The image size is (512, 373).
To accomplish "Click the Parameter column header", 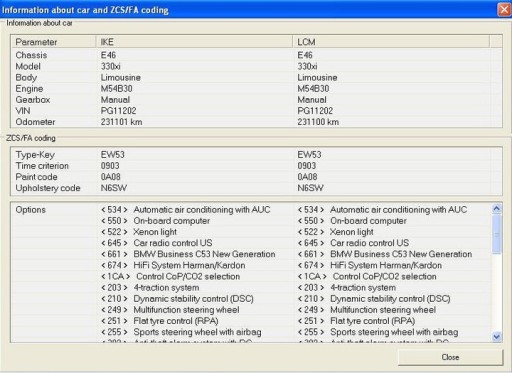I will click(x=55, y=42).
